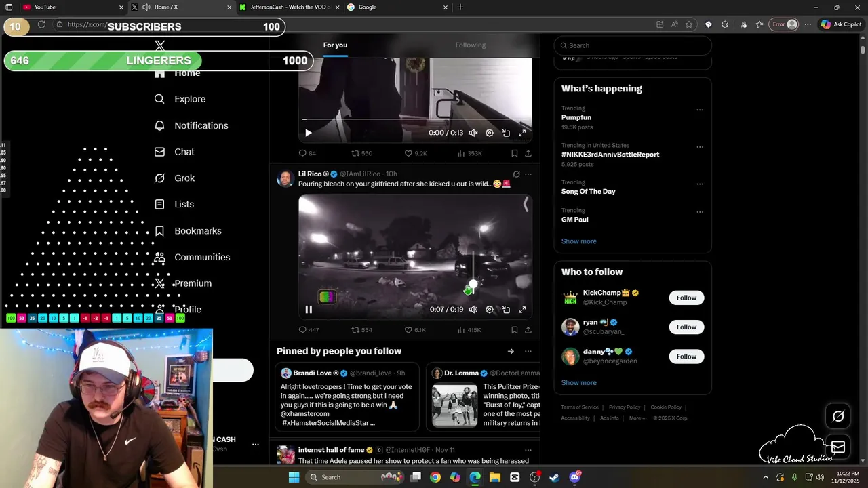Bookmark the Lil Rico post
The height and width of the screenshot is (488, 868).
(x=515, y=330)
